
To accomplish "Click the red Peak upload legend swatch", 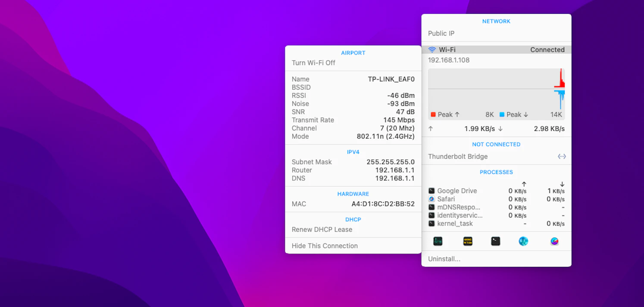I will point(433,115).
